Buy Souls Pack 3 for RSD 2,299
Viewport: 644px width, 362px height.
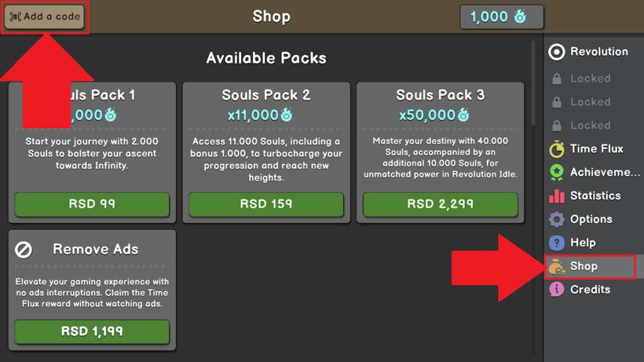[440, 204]
